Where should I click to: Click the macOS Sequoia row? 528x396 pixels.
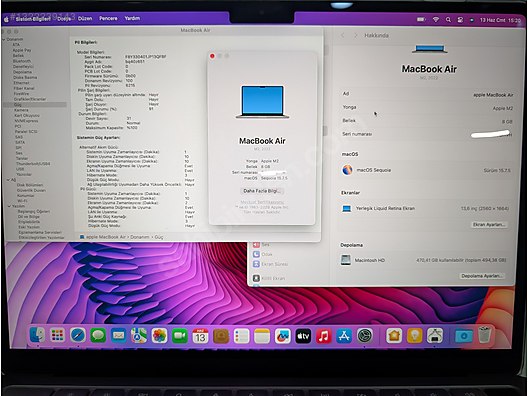pos(426,170)
